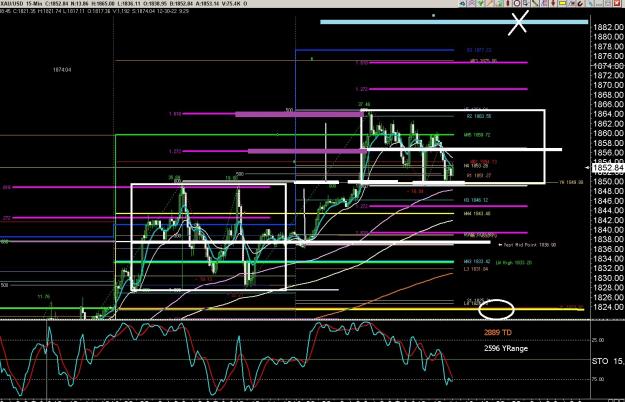625x402 pixels.
Task: Click the pink cross-hatch toolbar icon
Action: coord(471,4)
